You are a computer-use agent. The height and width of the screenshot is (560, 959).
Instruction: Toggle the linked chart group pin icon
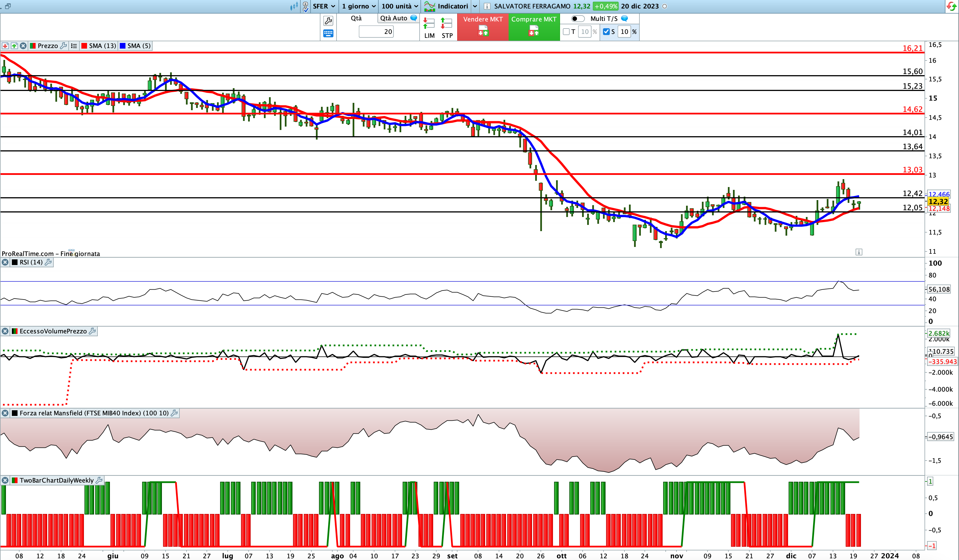click(x=306, y=6)
